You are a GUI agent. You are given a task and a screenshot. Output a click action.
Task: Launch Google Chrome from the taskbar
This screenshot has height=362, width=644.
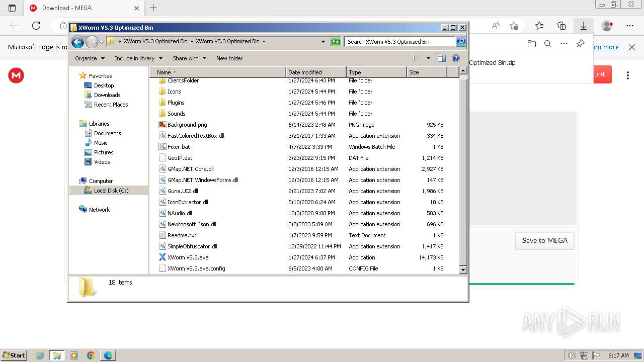pyautogui.click(x=91, y=355)
